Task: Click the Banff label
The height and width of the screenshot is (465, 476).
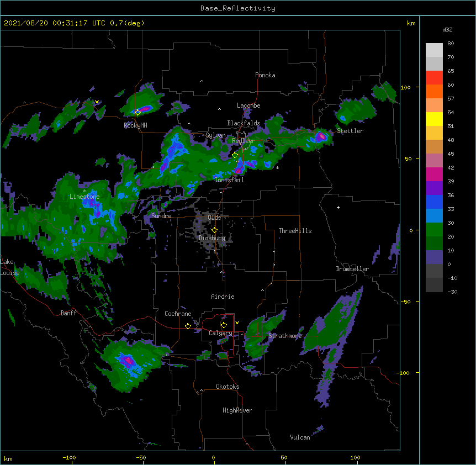Action: [68, 313]
